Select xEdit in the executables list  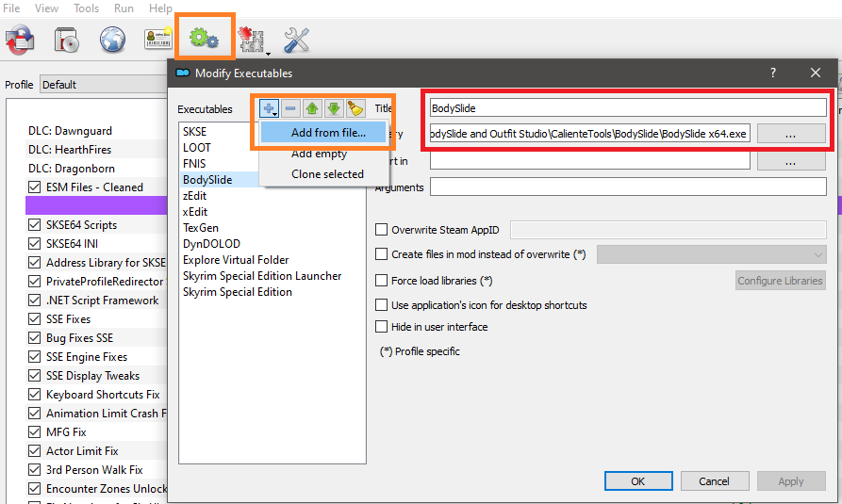click(x=195, y=211)
